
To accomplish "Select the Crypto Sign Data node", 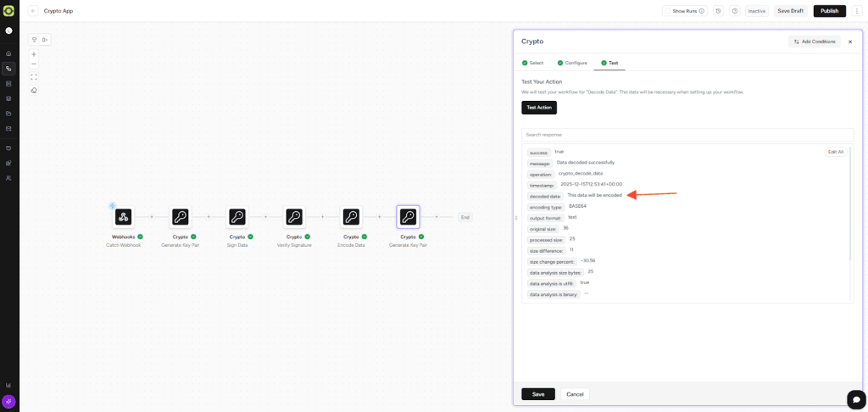I will 237,217.
